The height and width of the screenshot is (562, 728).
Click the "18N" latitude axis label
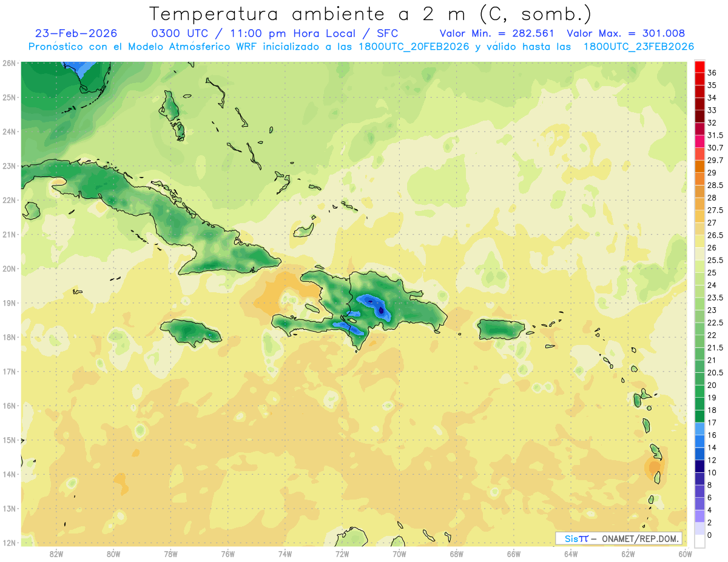(x=10, y=337)
